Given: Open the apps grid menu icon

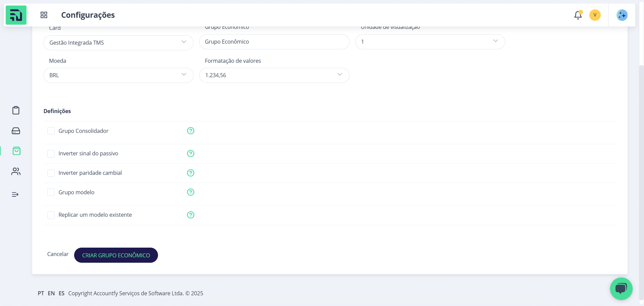Looking at the screenshot, I should click(44, 15).
